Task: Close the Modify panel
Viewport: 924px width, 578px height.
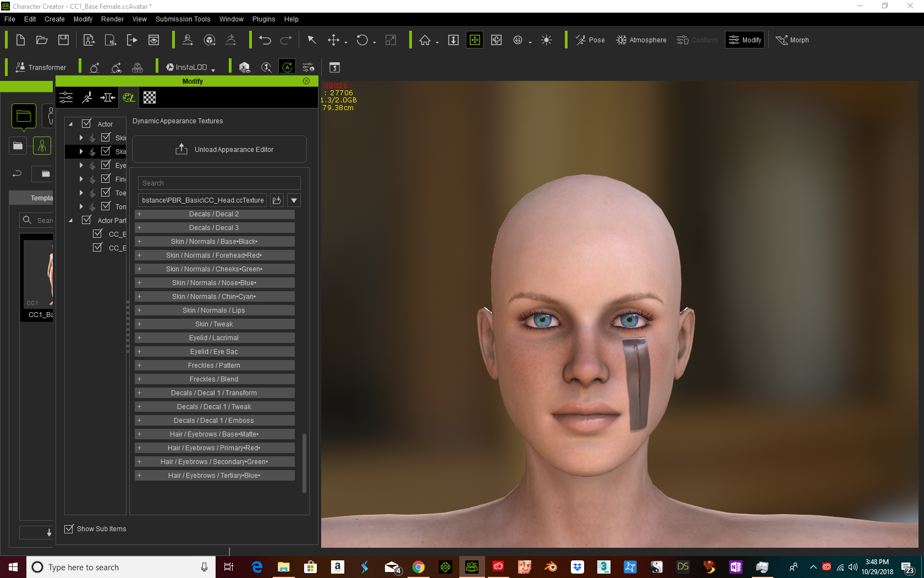Action: 306,81
